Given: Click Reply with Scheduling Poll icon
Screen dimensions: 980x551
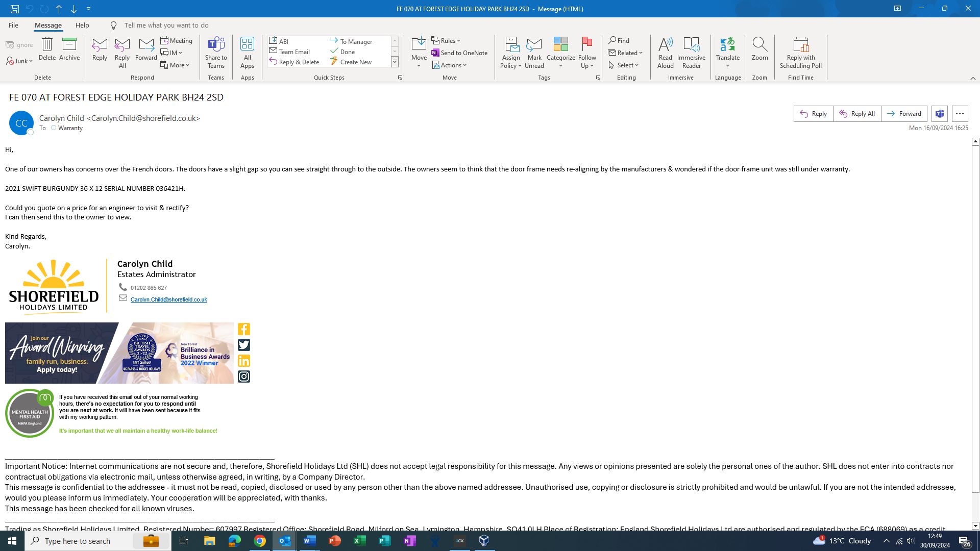Looking at the screenshot, I should pyautogui.click(x=800, y=45).
